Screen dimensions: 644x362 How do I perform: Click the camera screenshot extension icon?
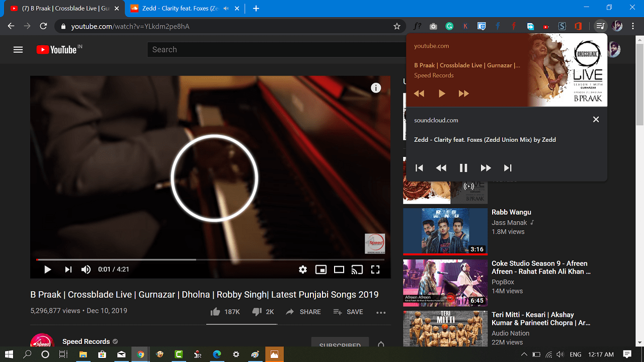[433, 26]
